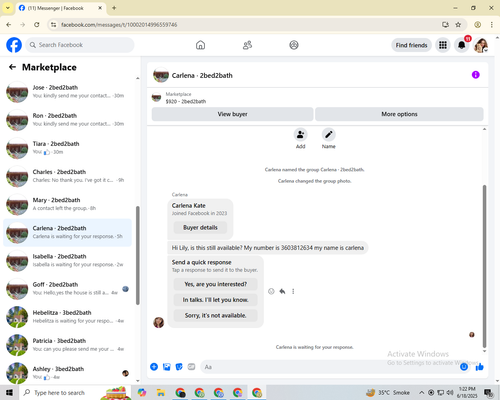Open the Windows Start button
This screenshot has width=500, height=400.
pyautogui.click(x=9, y=392)
